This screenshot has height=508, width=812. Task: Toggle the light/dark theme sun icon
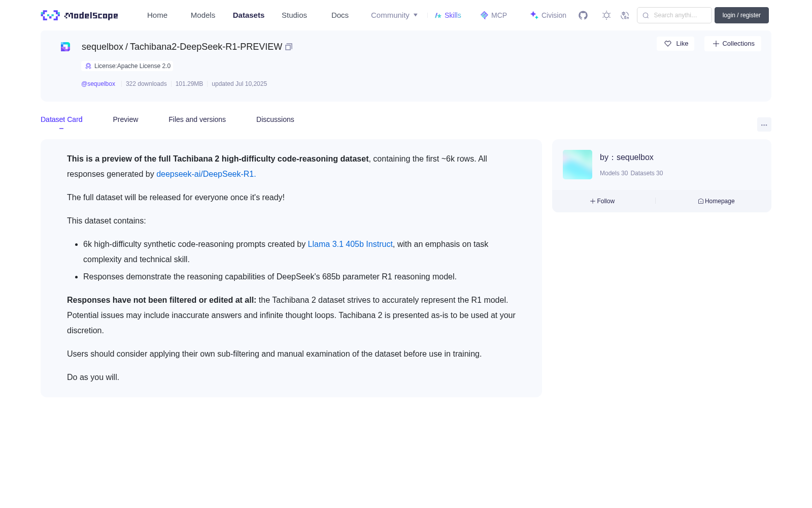pos(606,15)
